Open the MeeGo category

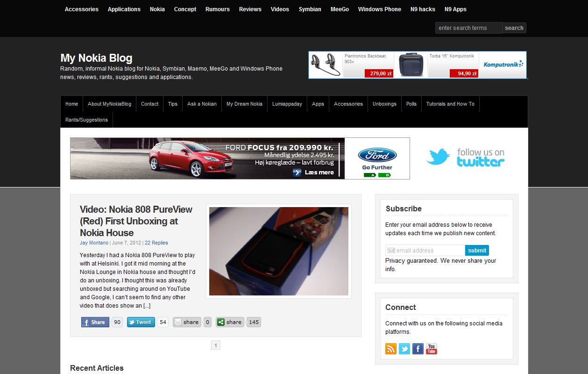tap(340, 9)
